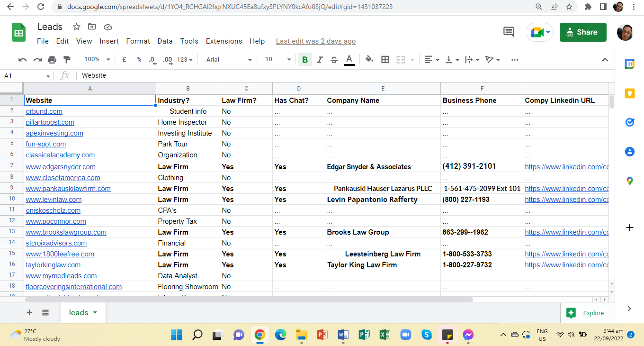Open Windows Start menu
644x346 pixels.
176,335
